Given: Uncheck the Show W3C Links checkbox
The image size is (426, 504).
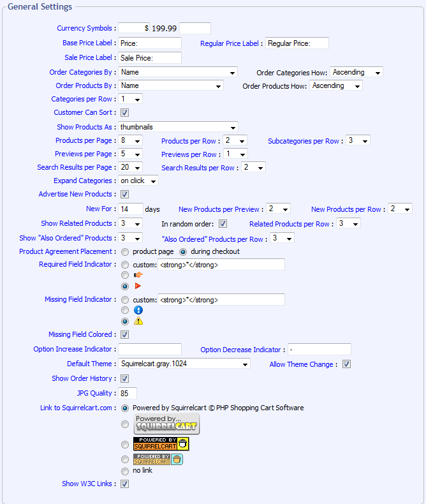Looking at the screenshot, I should click(x=125, y=484).
